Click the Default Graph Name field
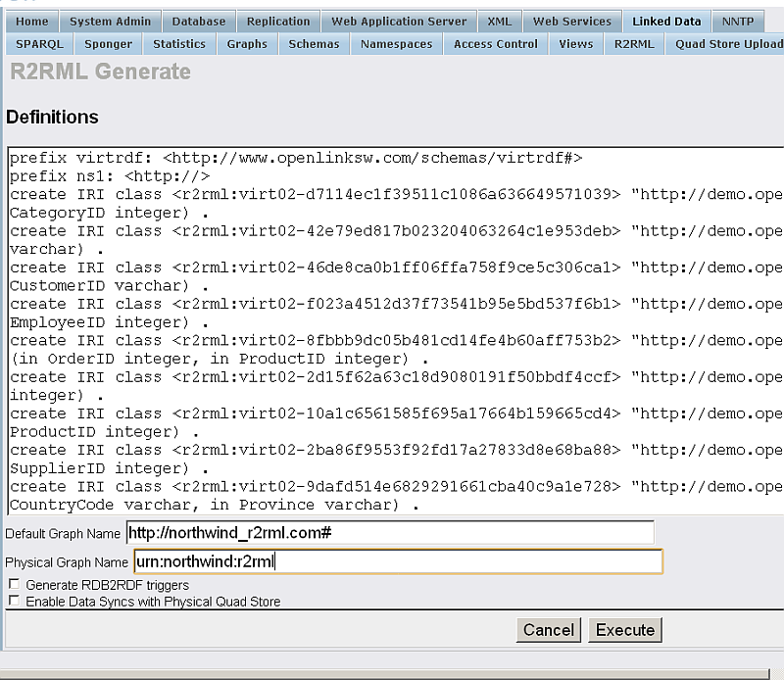784x680 pixels. tap(389, 533)
